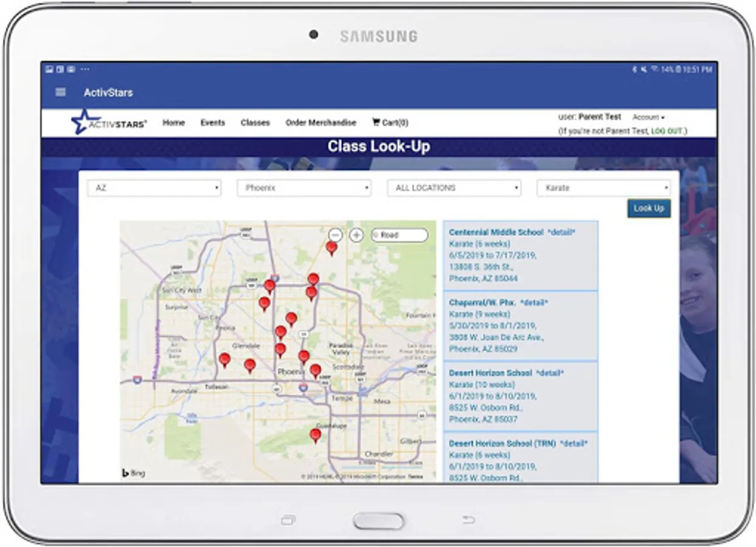Click the address 3808 W. Joan De Arc Ave.
The width and height of the screenshot is (756, 547).
(x=496, y=337)
